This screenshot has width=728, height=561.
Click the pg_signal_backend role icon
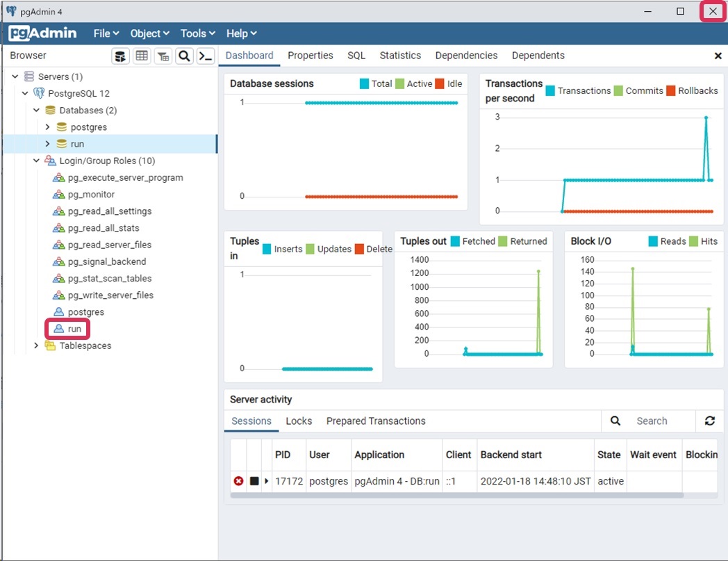[58, 261]
